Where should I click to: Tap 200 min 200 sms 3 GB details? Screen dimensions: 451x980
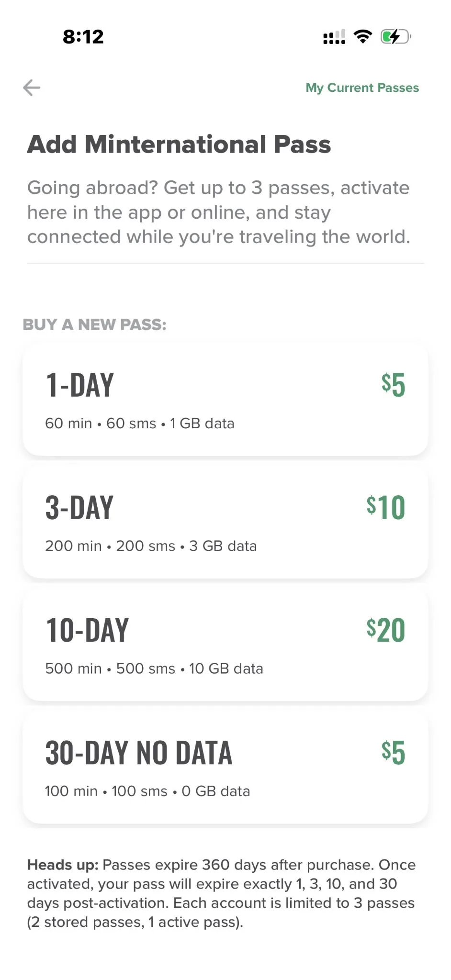click(151, 546)
